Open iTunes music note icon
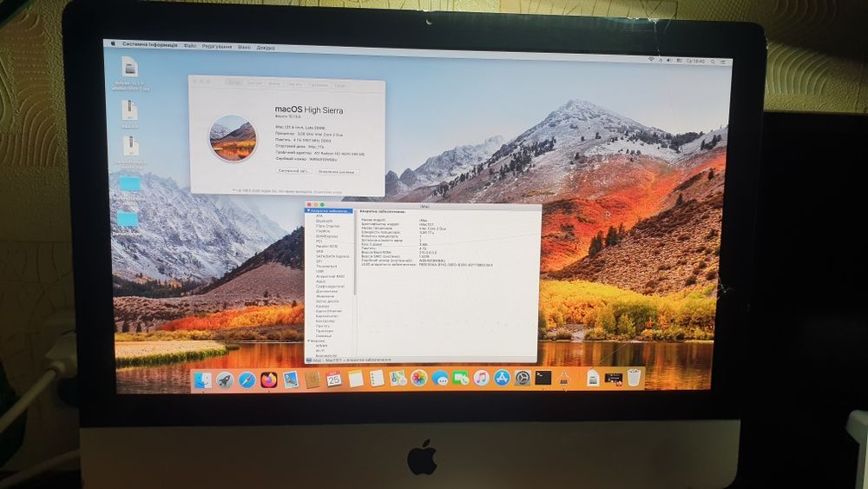Viewport: 868px width, 489px height. coord(481,378)
